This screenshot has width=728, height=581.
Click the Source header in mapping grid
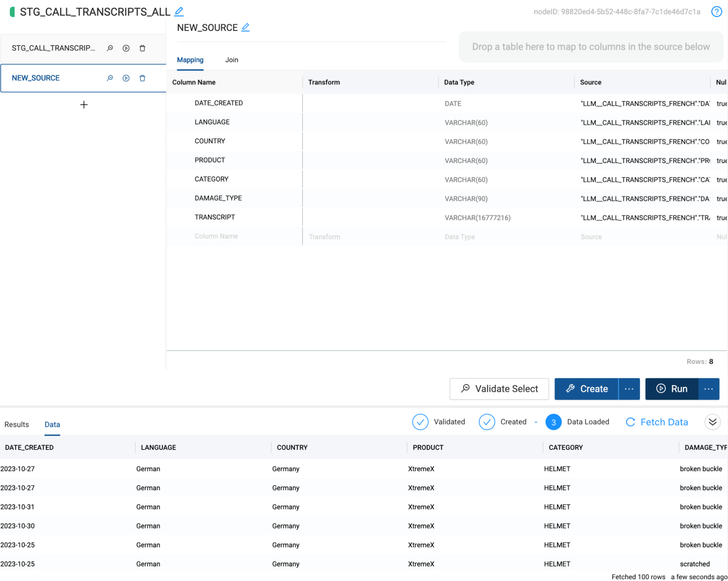(590, 82)
